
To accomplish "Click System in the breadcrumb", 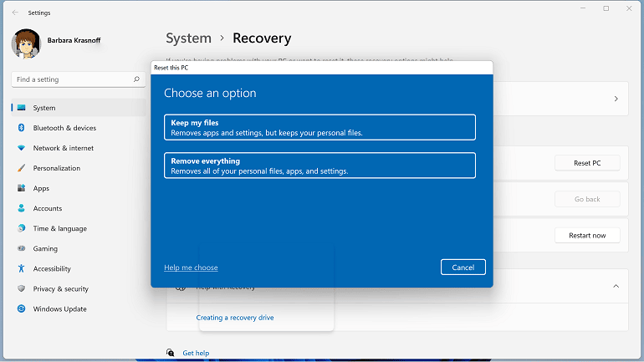I will coord(188,38).
